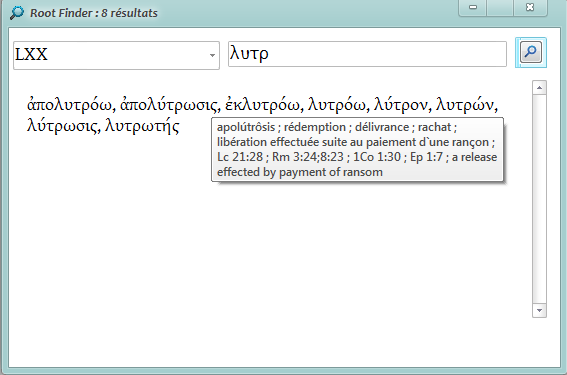Viewport: 567px width, 375px height.
Task: Select the word λυτρωτής
Action: 142,127
